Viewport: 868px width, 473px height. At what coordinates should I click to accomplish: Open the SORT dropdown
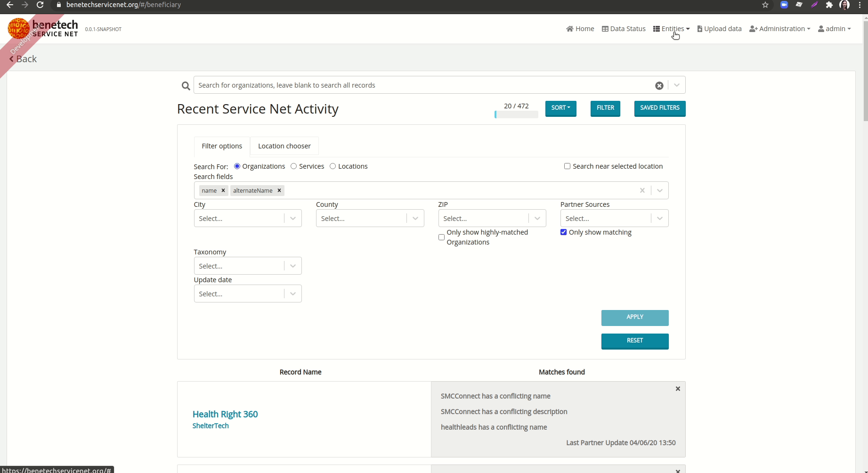coord(560,108)
